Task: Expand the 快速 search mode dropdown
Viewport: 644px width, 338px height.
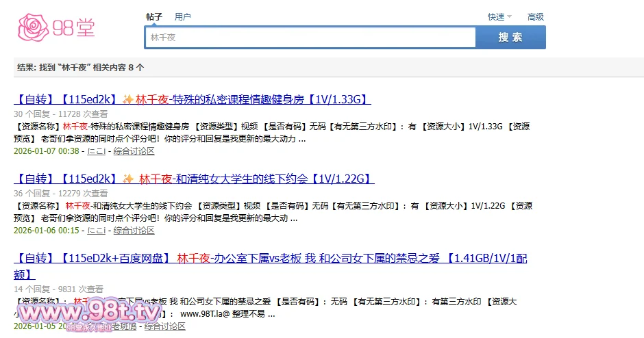Action: [x=495, y=17]
